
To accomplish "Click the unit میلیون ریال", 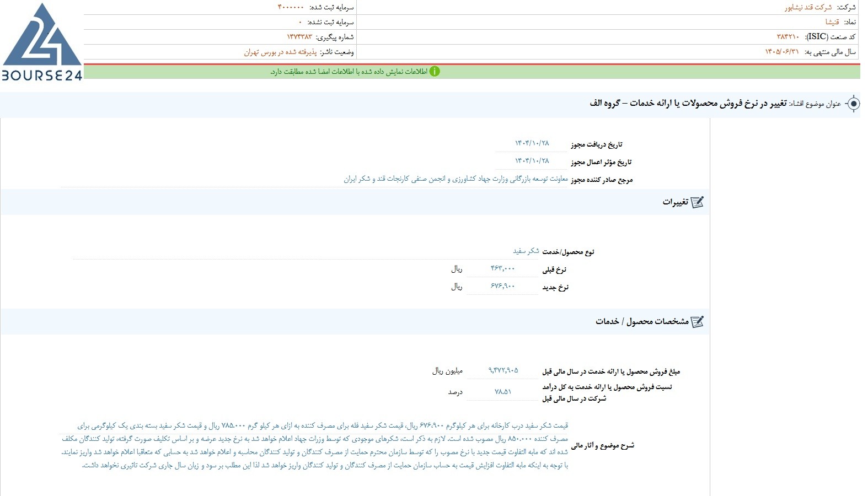I will [447, 371].
